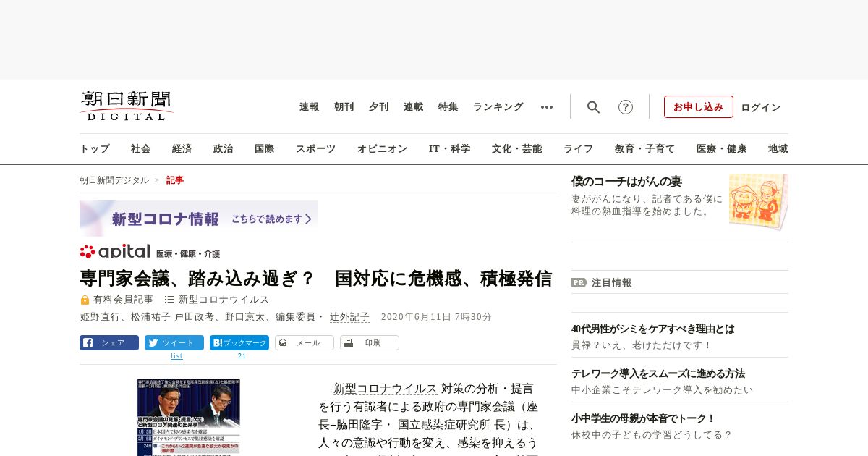
Task: Tweet the article (ツイート)
Action: [x=174, y=343]
